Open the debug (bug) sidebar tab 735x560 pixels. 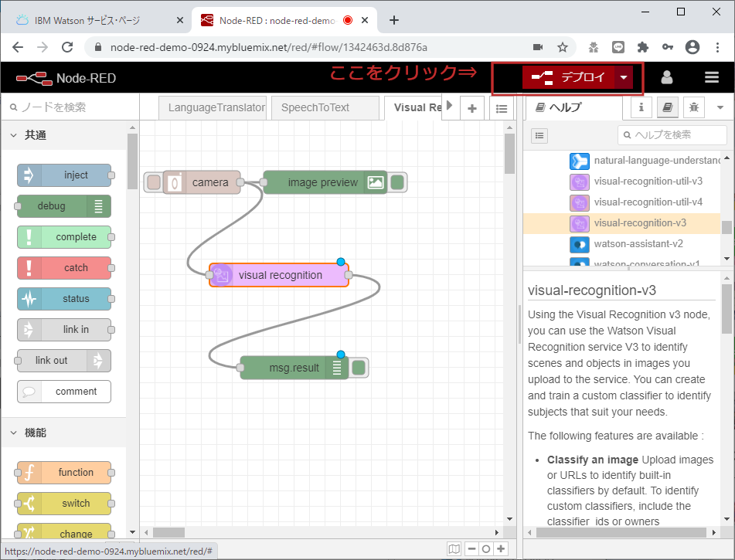[693, 107]
